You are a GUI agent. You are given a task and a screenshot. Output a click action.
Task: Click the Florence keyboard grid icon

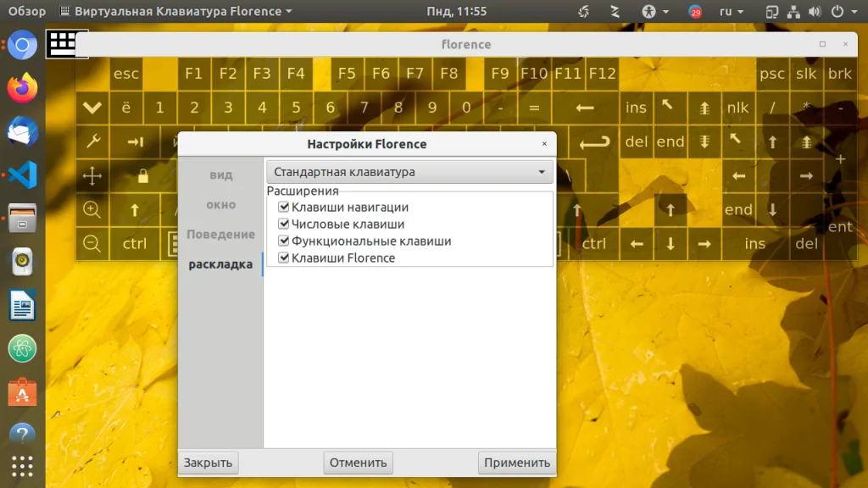[x=62, y=43]
